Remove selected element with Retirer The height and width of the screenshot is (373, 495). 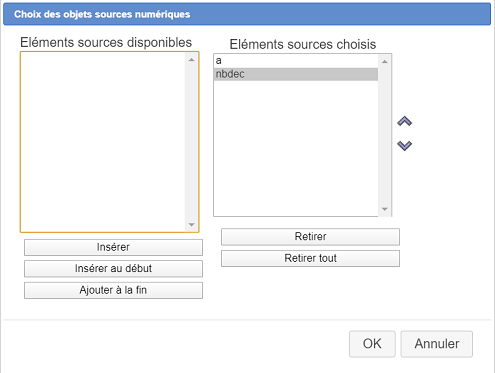[310, 237]
